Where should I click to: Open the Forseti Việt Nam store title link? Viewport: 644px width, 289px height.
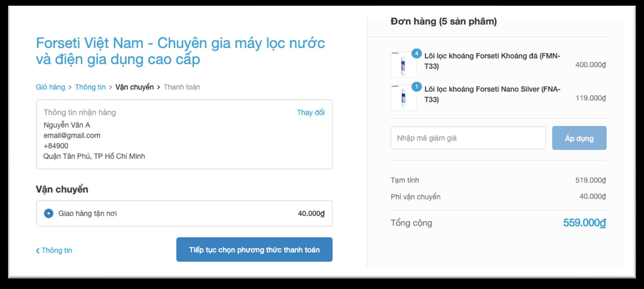(180, 51)
